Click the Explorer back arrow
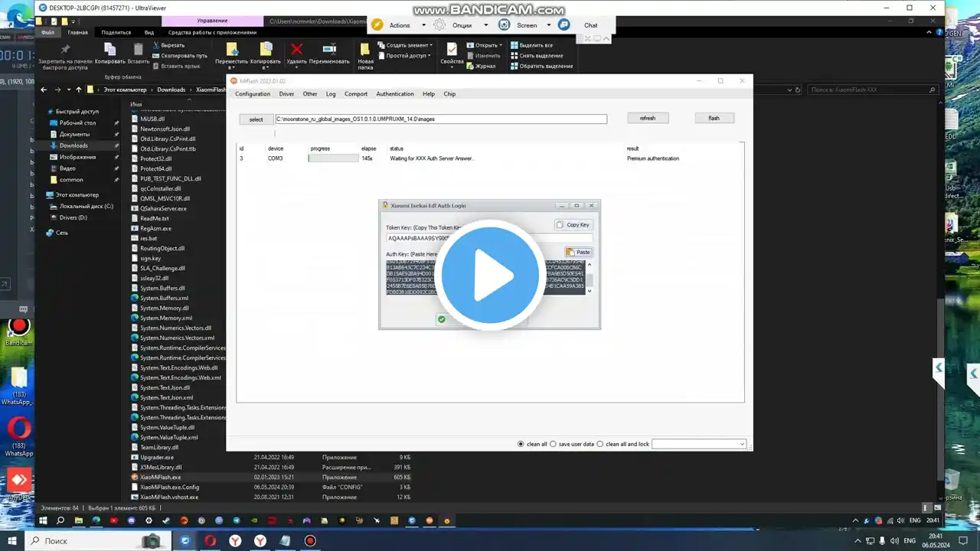This screenshot has width=980, height=551. click(44, 90)
